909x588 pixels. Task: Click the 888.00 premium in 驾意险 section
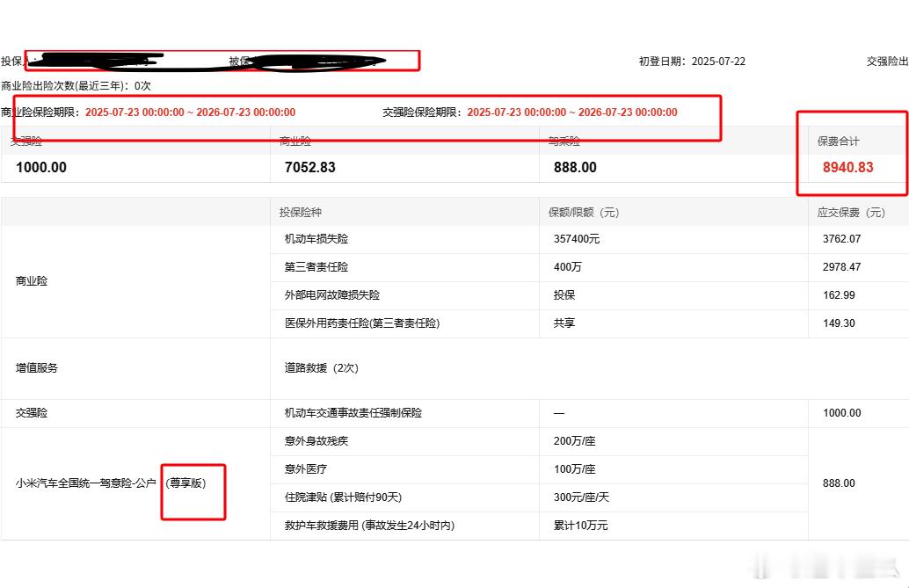[x=839, y=483]
